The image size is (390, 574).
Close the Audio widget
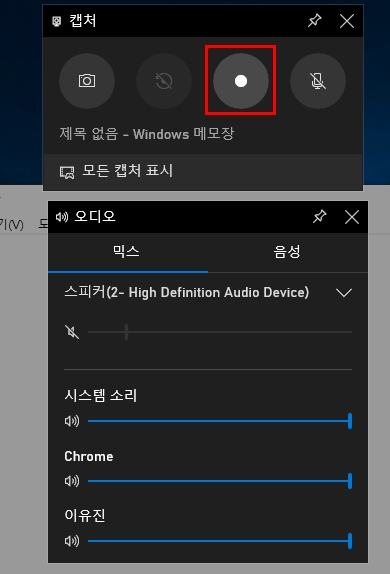[352, 217]
